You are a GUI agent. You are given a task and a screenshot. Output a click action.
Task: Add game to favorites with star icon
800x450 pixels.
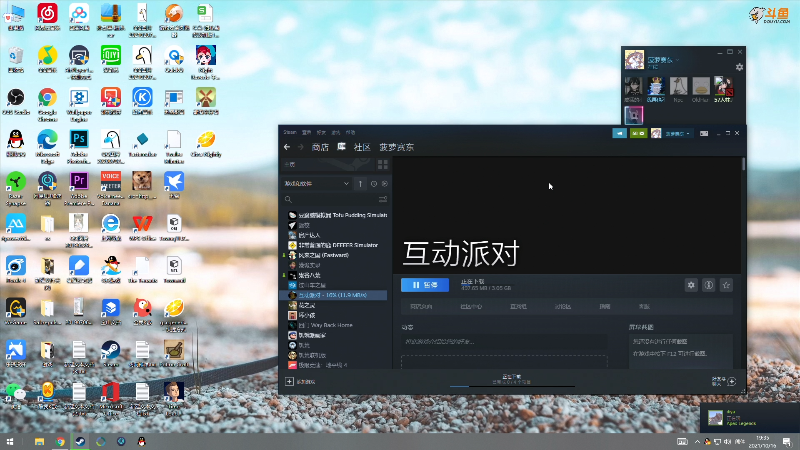point(726,285)
